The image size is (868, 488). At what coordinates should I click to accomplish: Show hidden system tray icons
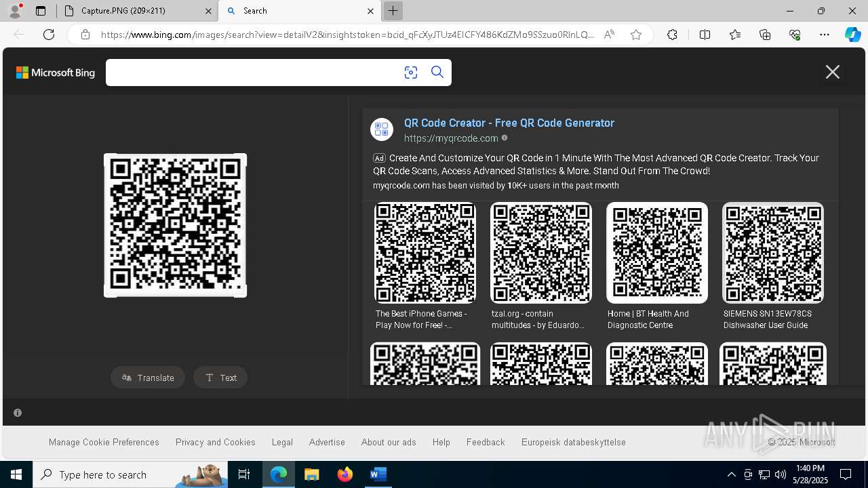[x=731, y=474]
